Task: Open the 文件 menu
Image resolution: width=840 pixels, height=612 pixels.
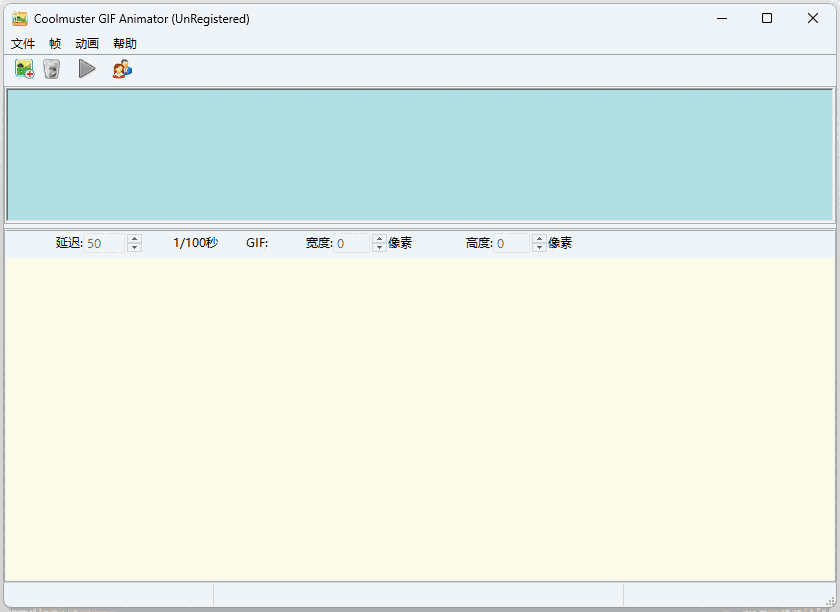Action: point(23,43)
